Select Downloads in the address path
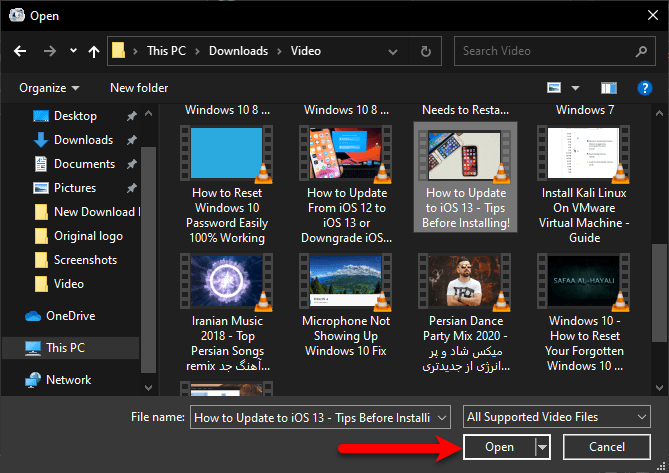The width and height of the screenshot is (669, 473). click(239, 51)
